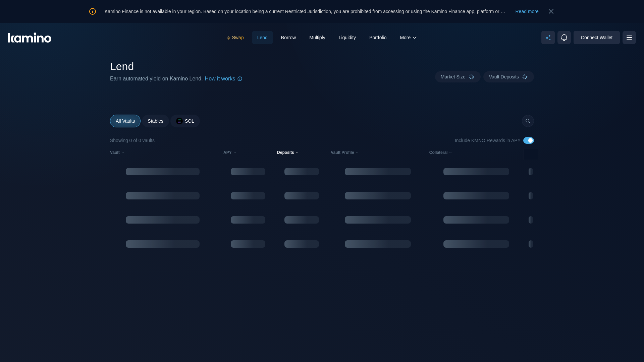Click the search magnifier icon
The image size is (644, 362).
(528, 121)
